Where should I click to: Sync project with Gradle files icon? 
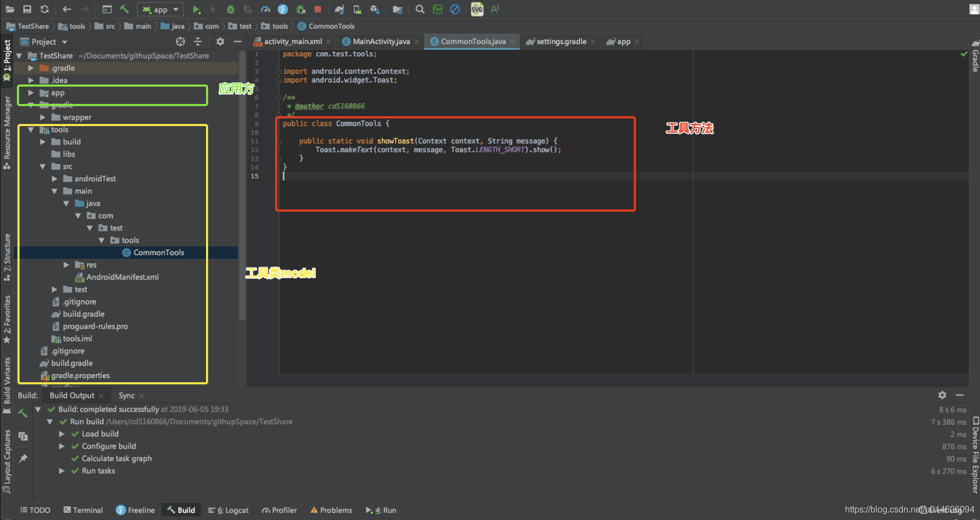(x=339, y=9)
